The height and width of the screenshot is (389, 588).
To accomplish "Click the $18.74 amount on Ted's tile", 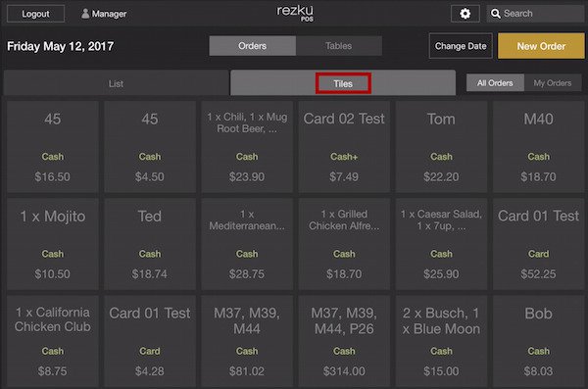I will pyautogui.click(x=150, y=273).
